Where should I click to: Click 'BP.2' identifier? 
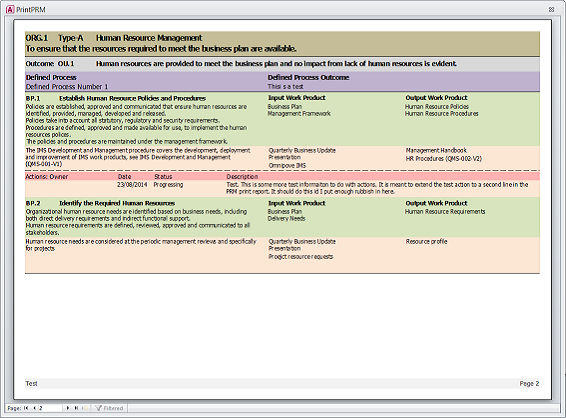tap(33, 203)
